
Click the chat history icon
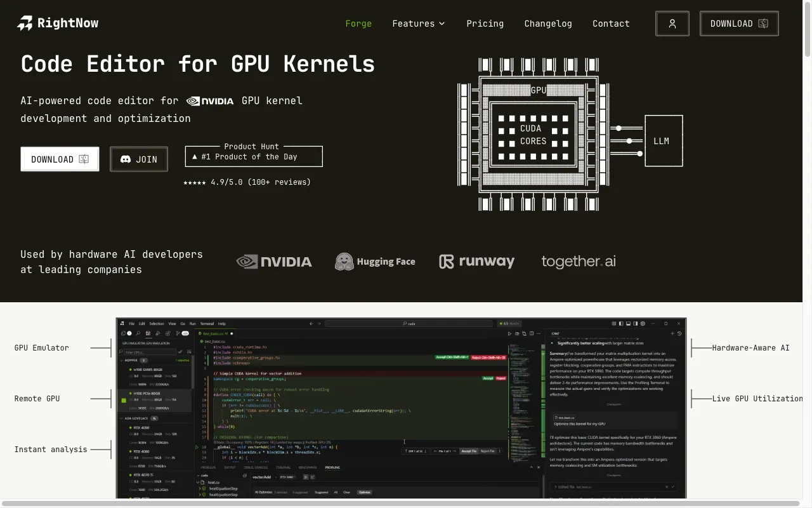[679, 333]
